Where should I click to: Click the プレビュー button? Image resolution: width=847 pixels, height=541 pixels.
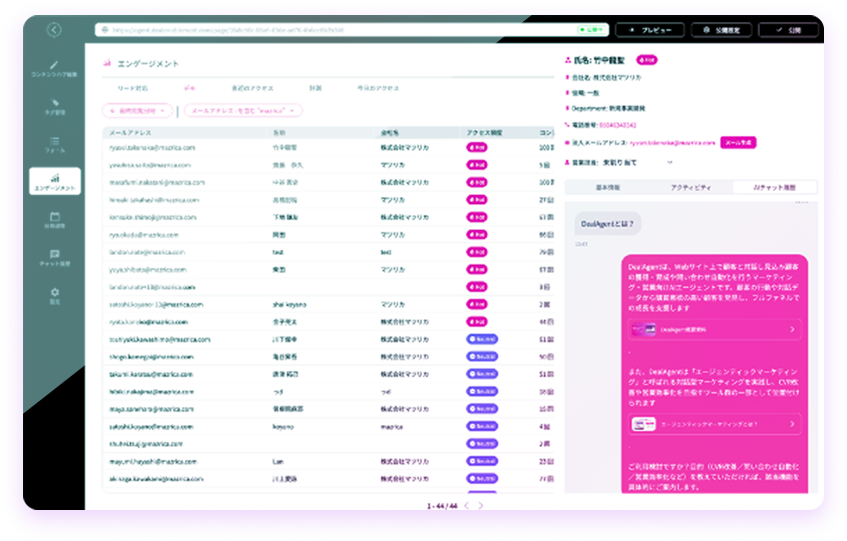coord(650,30)
